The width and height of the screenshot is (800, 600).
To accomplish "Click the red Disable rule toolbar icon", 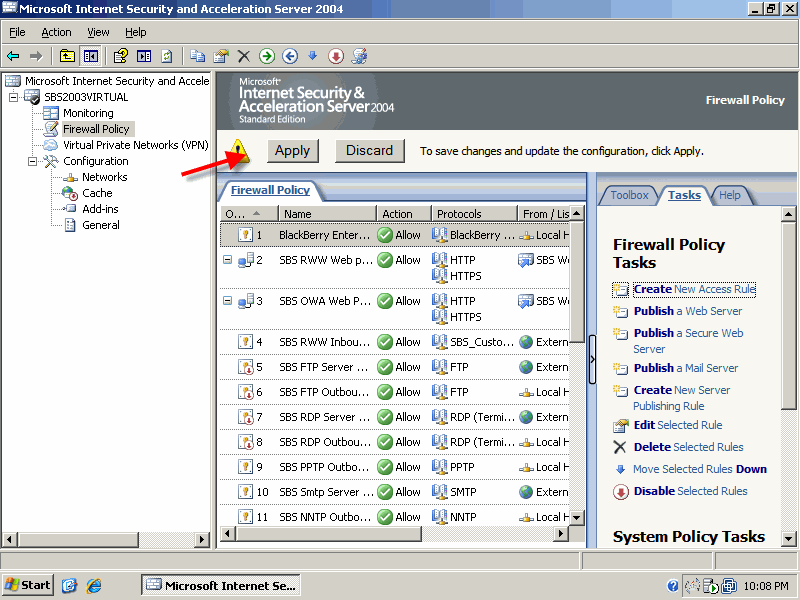I will pos(336,56).
